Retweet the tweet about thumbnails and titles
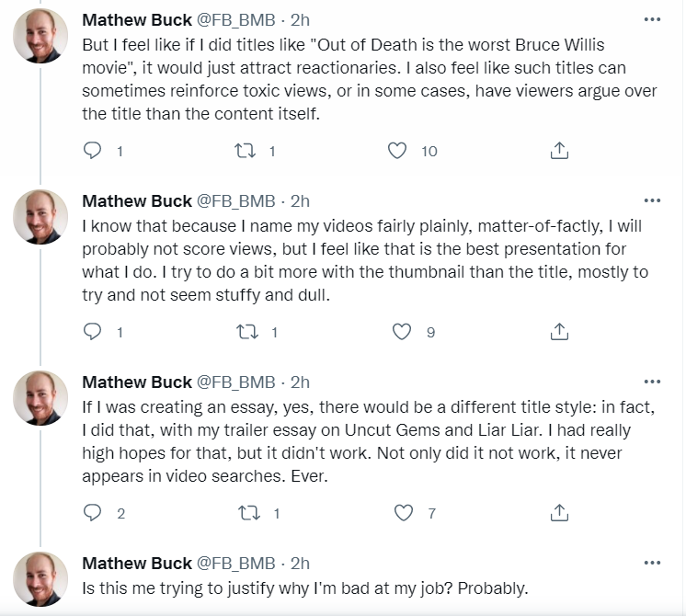The height and width of the screenshot is (616, 686). [247, 332]
